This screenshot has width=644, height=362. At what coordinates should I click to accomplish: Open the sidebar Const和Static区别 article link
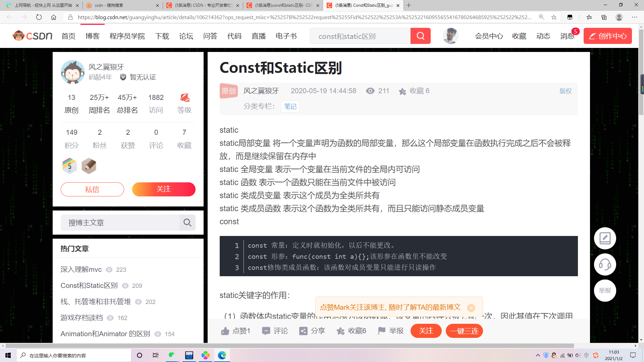point(89,286)
